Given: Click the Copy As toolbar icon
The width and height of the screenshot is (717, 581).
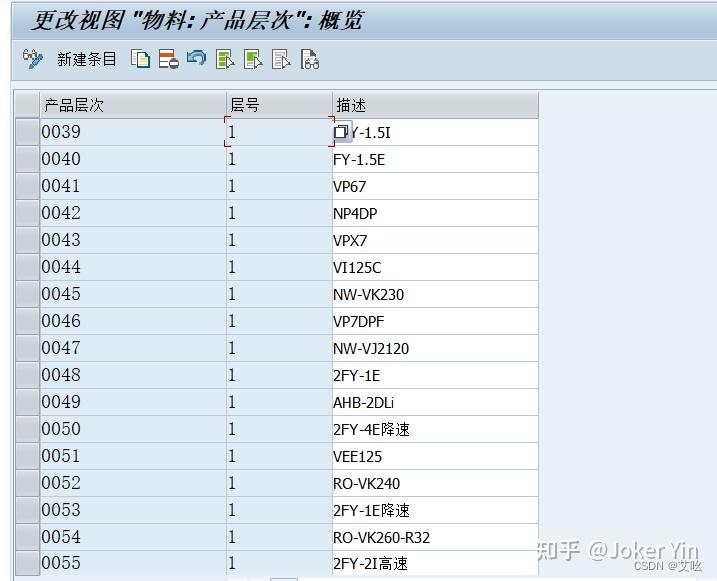Looking at the screenshot, I should pos(140,59).
